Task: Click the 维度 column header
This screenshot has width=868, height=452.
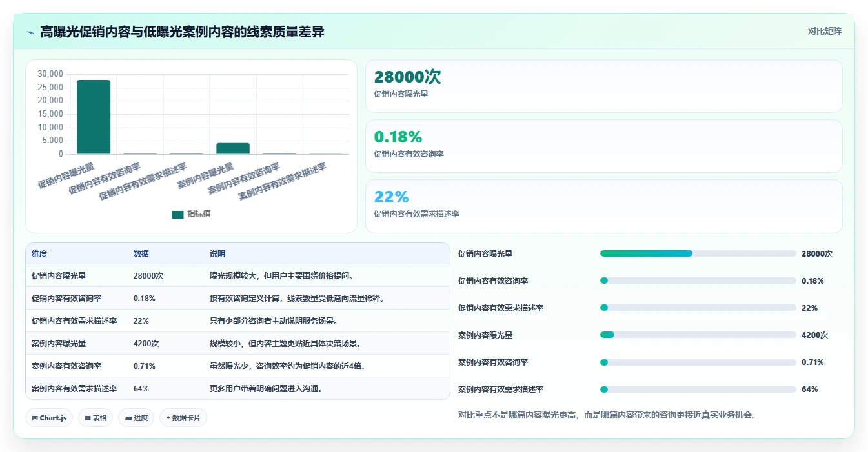Action: (x=39, y=254)
